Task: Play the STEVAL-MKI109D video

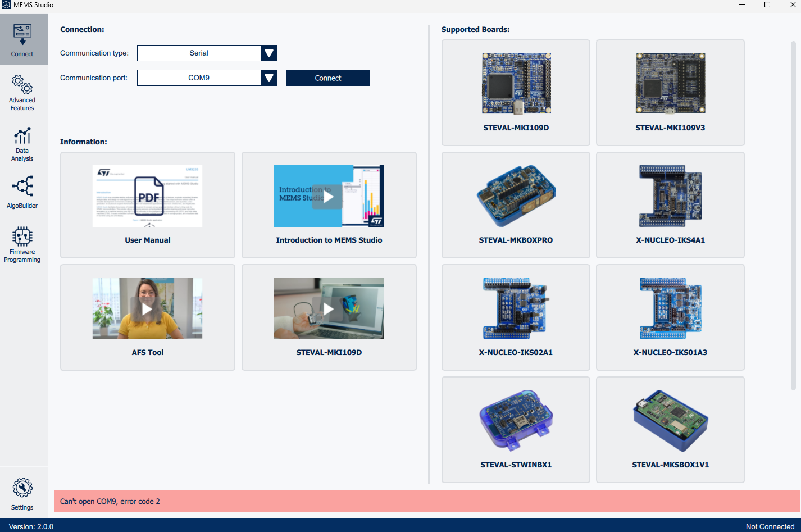Action: point(329,308)
